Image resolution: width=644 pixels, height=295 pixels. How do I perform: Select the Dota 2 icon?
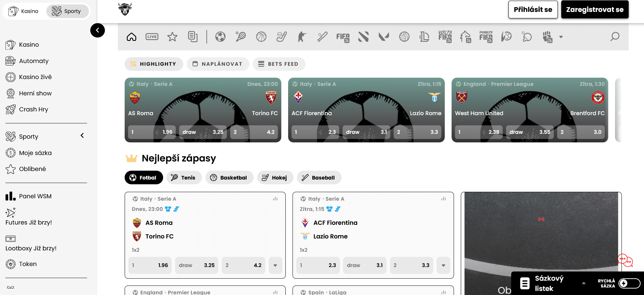pos(363,37)
